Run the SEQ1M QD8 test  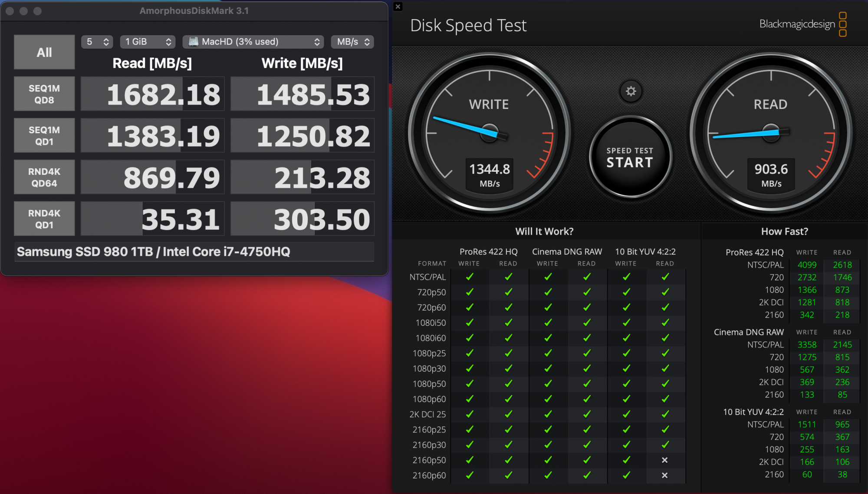tap(44, 94)
